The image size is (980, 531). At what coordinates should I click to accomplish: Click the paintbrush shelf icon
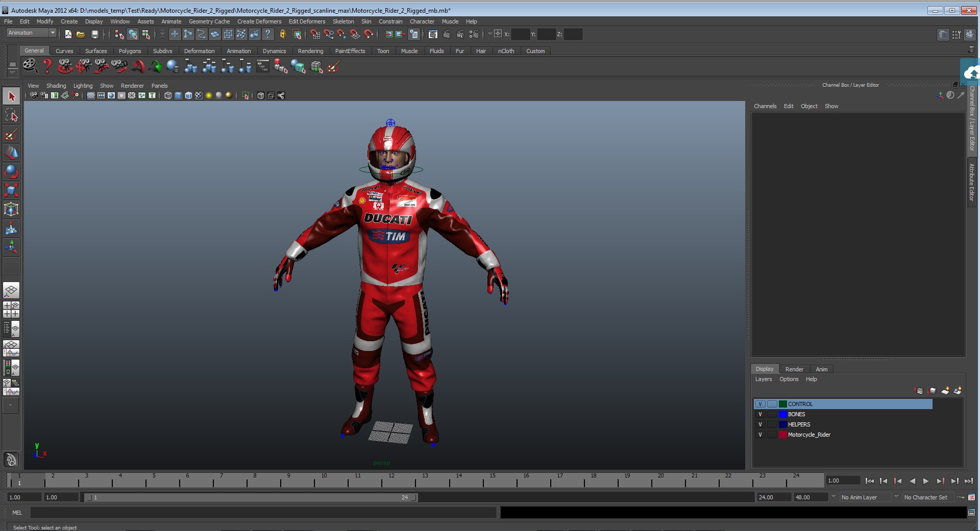click(x=334, y=66)
